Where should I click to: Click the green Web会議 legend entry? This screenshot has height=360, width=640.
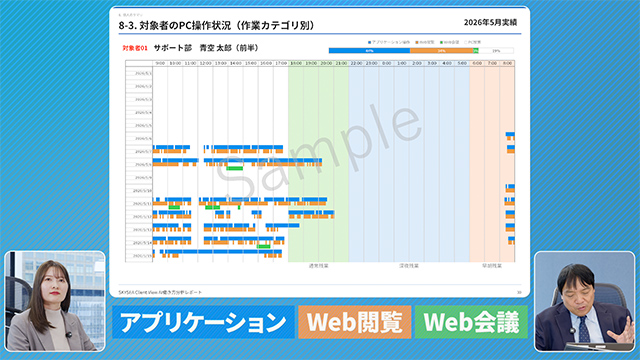449,42
